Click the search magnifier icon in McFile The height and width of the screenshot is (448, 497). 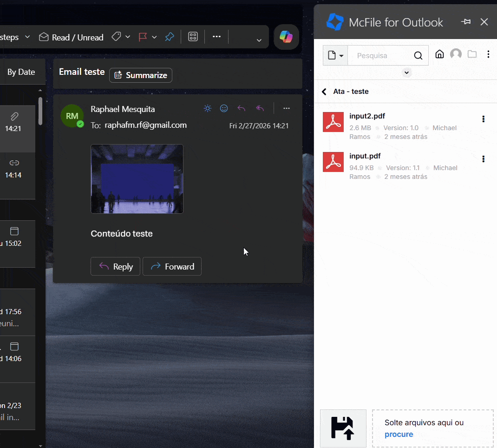click(418, 56)
